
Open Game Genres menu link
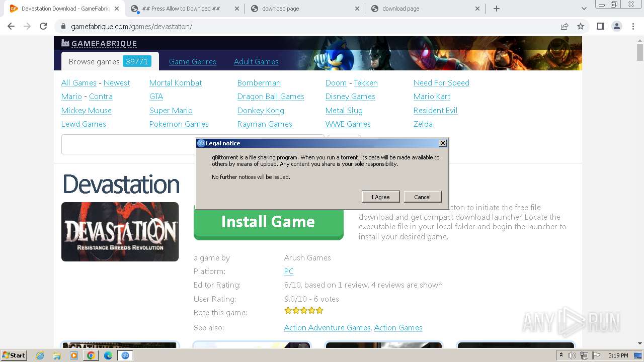192,62
